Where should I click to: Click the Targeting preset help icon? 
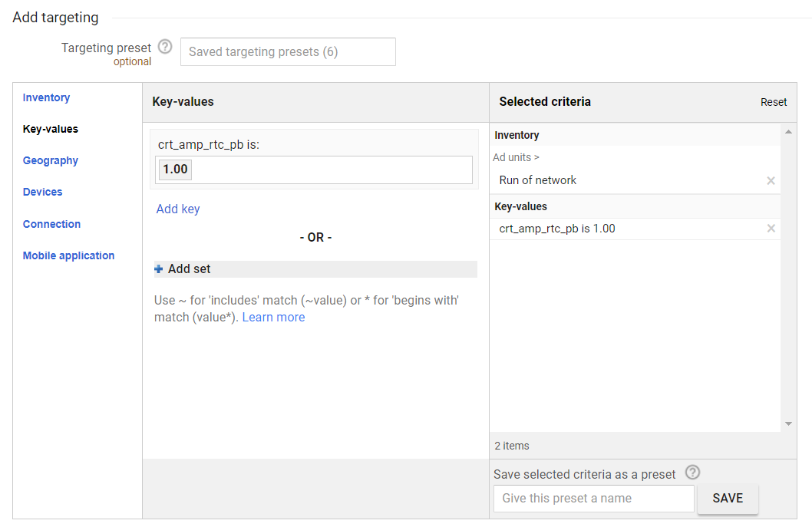[x=164, y=47]
